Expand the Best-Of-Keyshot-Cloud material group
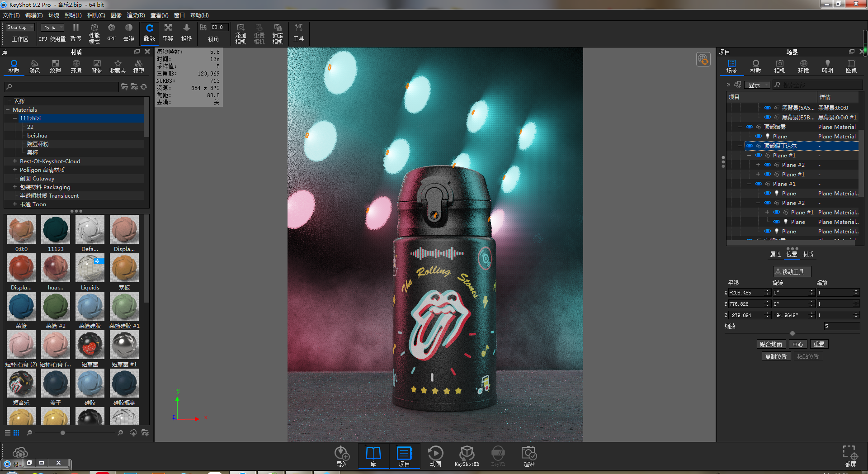Screen dimensions: 868x474 click(14, 161)
